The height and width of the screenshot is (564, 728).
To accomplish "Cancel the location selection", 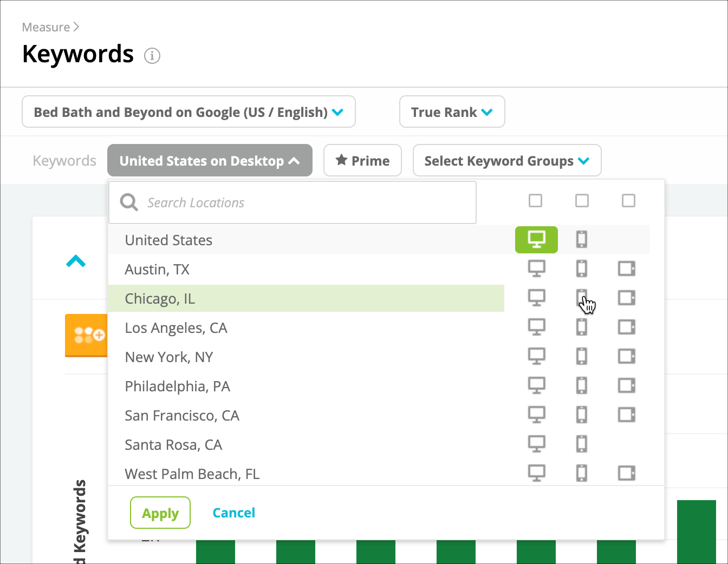I will (233, 513).
